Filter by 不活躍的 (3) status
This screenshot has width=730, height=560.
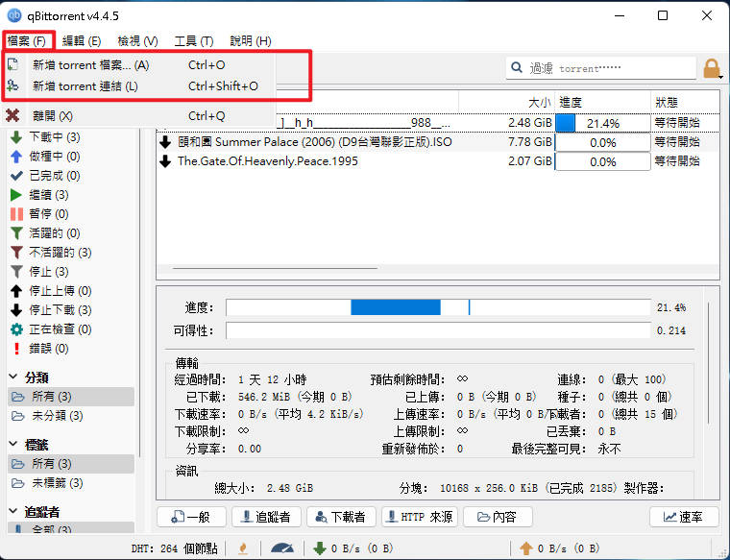point(61,253)
